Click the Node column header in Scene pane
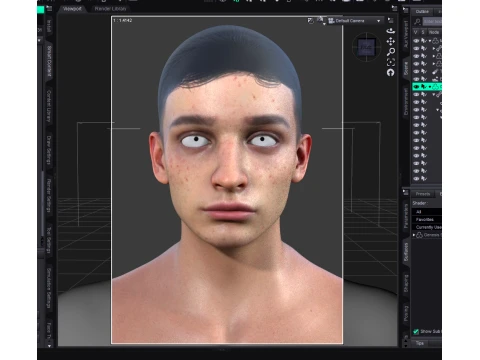 [x=434, y=32]
